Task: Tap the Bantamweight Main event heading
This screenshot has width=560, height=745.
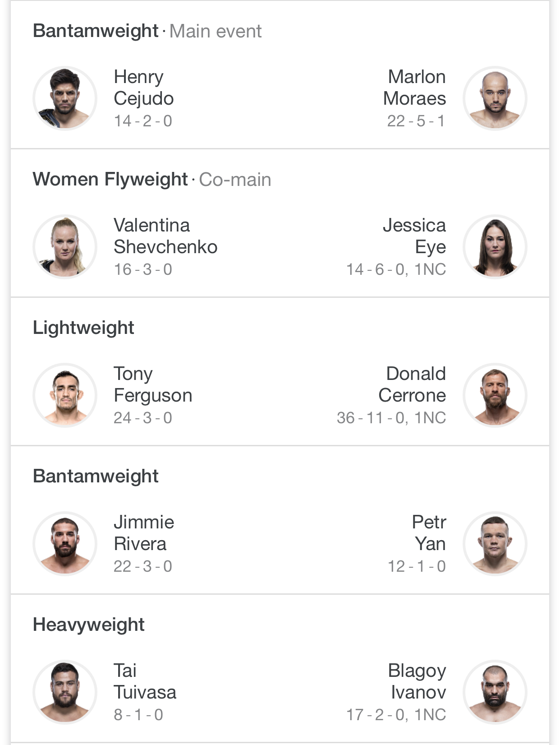Action: pos(147,31)
